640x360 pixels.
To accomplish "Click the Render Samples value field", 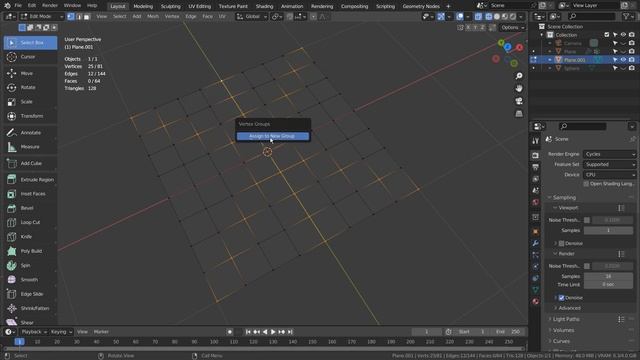I will (x=608, y=276).
